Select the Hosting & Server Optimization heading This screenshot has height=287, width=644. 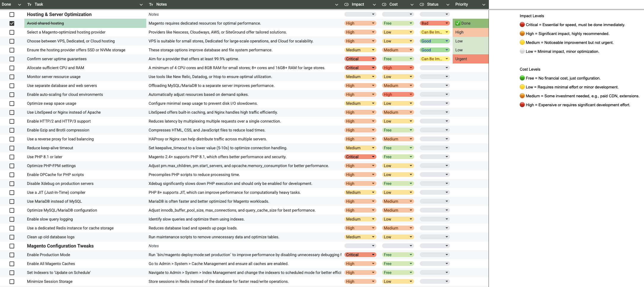(59, 14)
